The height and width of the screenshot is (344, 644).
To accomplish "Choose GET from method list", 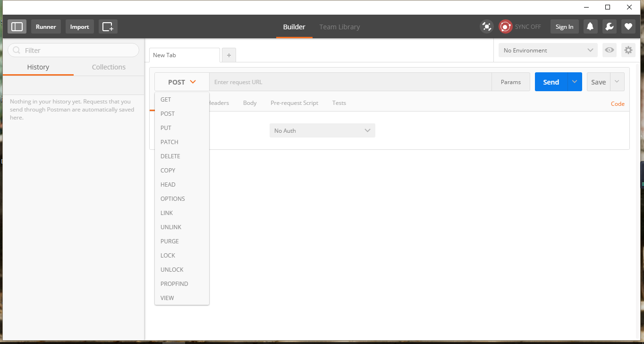I will coord(182,100).
